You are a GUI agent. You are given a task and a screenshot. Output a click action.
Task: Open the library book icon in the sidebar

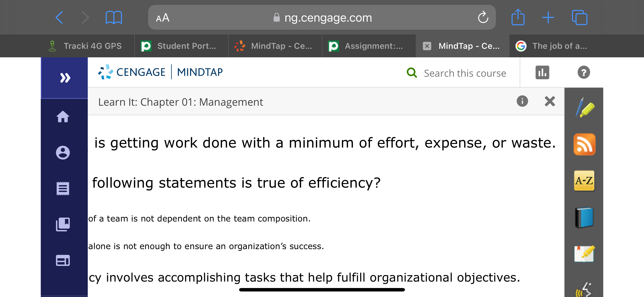click(x=63, y=224)
